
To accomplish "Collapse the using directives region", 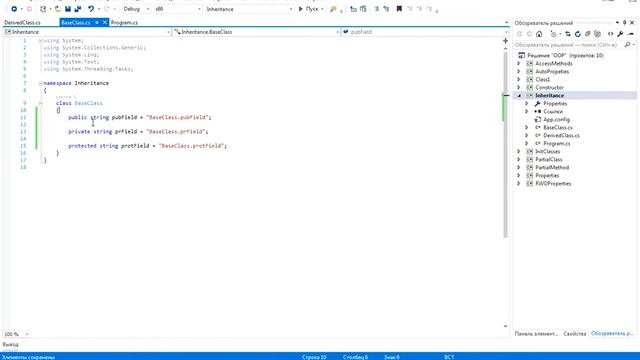I will (40, 41).
